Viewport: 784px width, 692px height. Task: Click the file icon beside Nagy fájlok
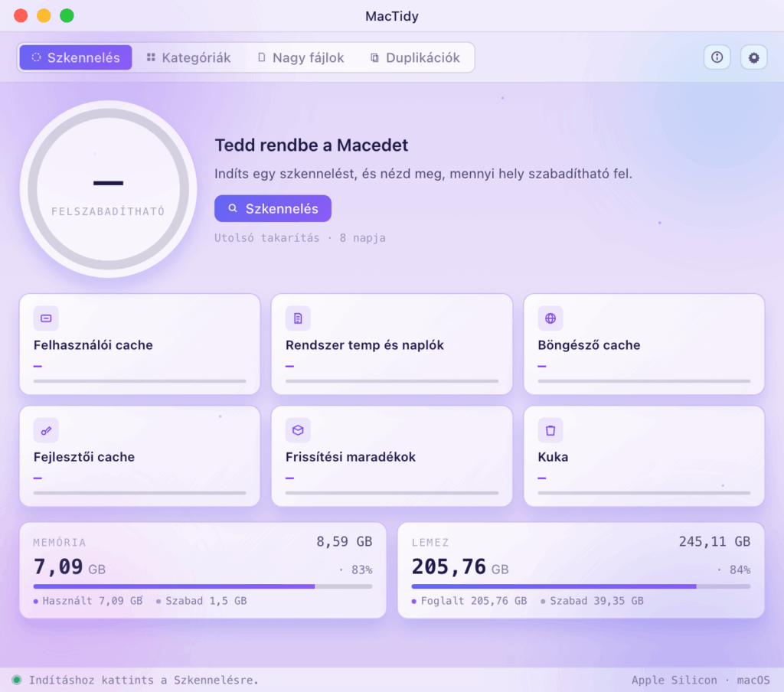point(262,57)
